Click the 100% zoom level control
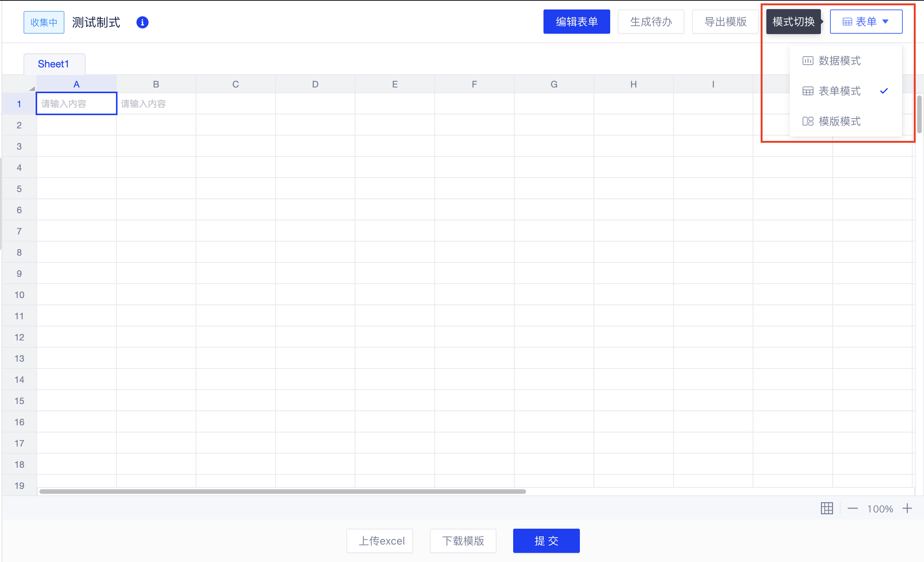The image size is (924, 562). pos(880,509)
